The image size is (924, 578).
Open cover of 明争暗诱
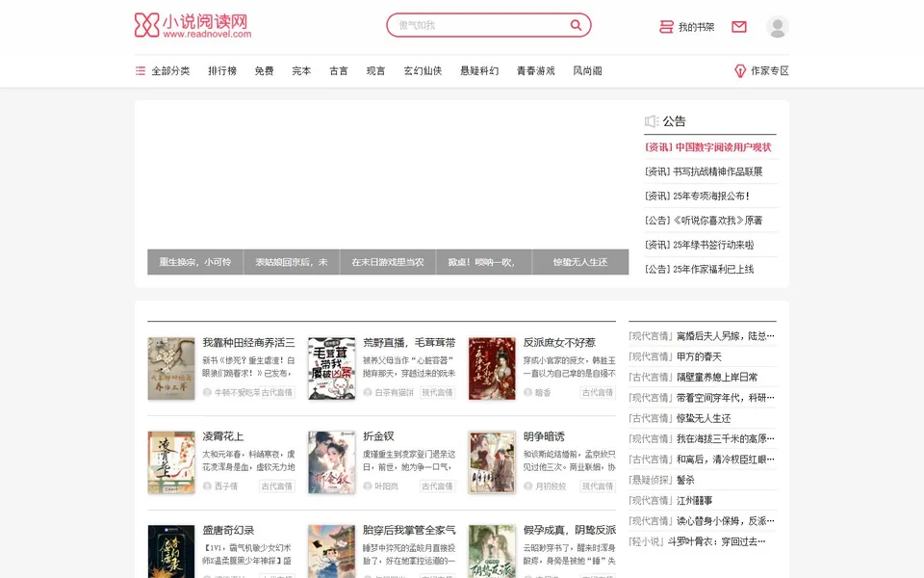pos(492,462)
